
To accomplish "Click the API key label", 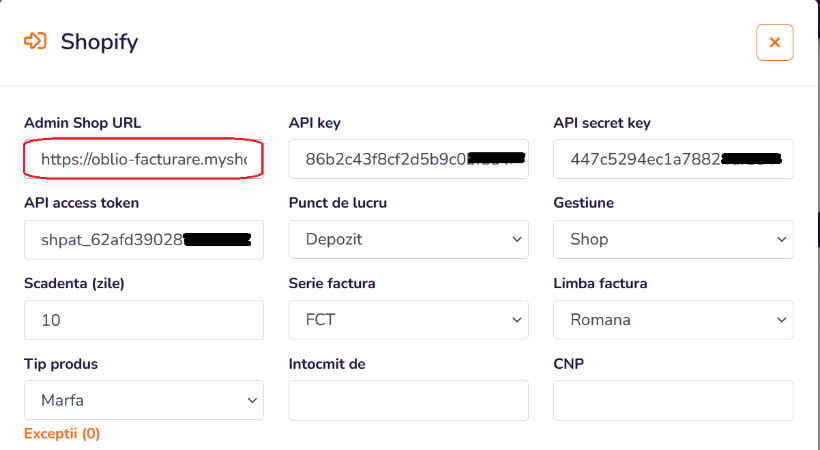I will [x=314, y=123].
